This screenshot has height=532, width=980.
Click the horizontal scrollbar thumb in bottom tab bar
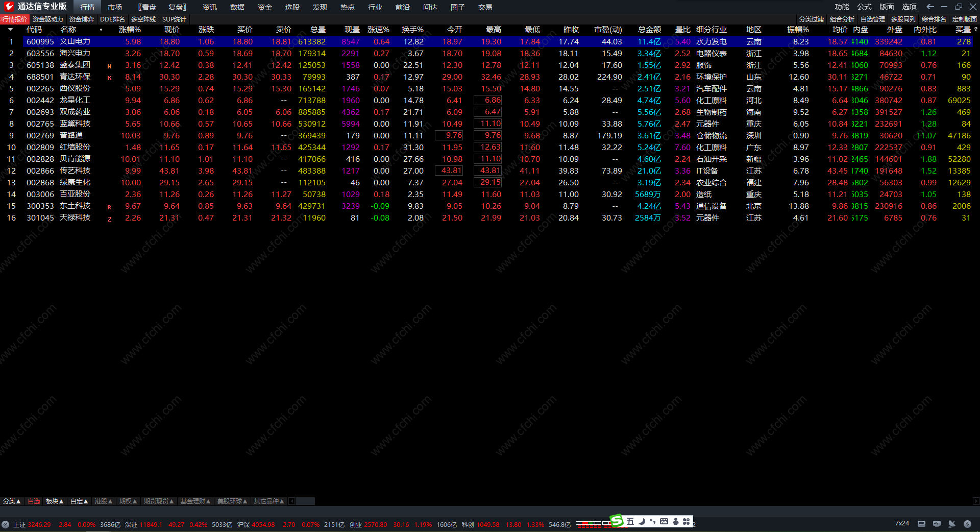click(305, 501)
